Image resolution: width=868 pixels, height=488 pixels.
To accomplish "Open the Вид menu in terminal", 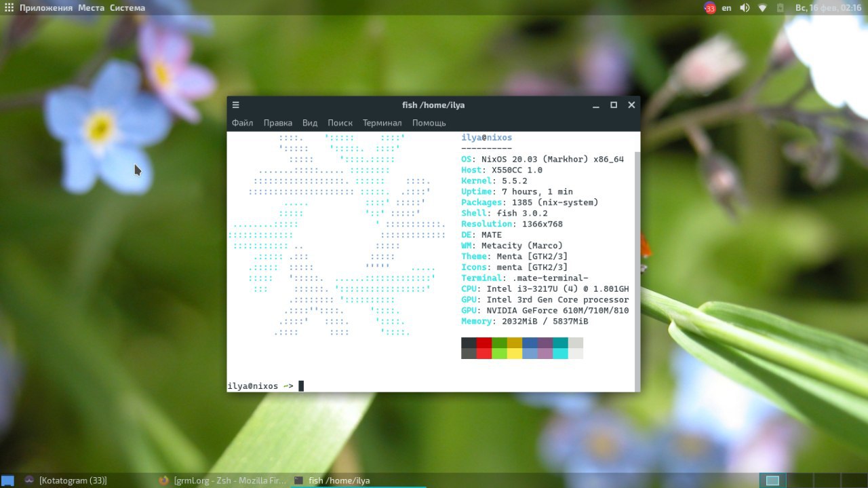I will click(310, 123).
